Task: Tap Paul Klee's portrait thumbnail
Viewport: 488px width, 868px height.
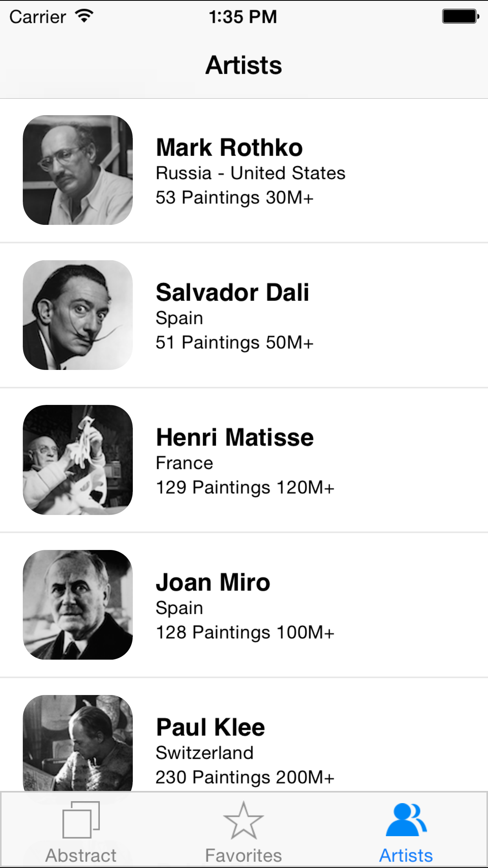Action: [78, 743]
